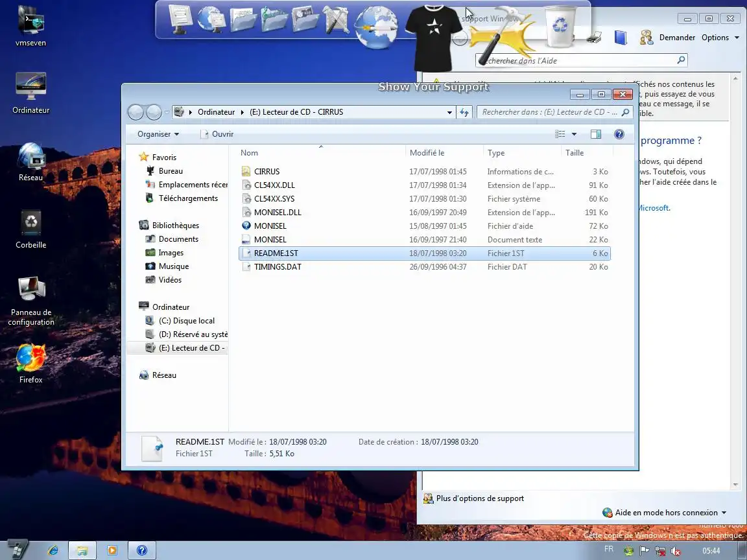This screenshot has width=747, height=560.
Task: Click the Explorer forward navigation button
Action: [154, 112]
